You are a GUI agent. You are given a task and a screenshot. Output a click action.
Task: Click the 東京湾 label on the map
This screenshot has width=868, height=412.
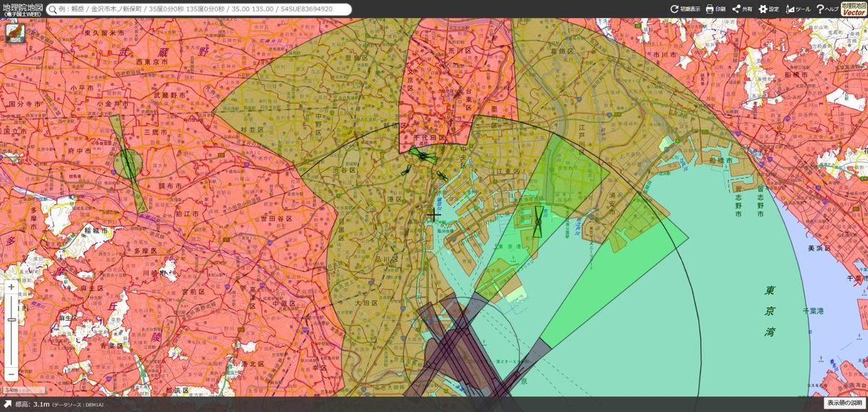coord(769,311)
